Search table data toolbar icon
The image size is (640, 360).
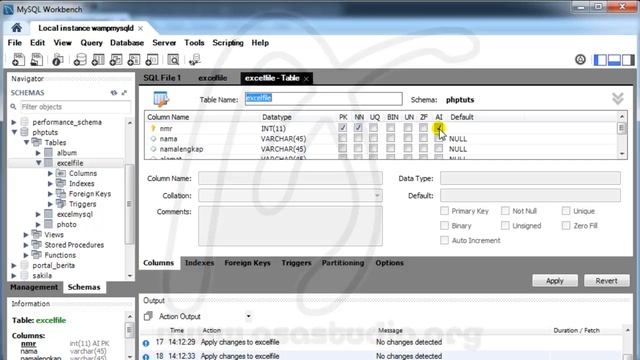click(173, 60)
